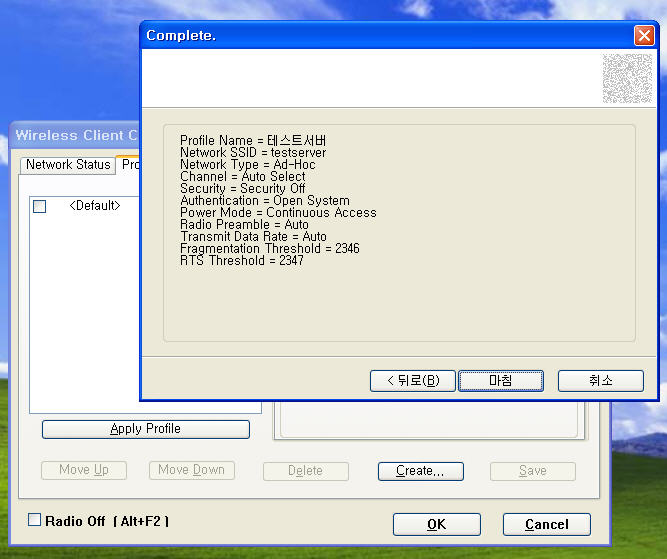Click the 'Network SSID = testserver' line
The width and height of the screenshot is (667, 559).
pos(253,152)
